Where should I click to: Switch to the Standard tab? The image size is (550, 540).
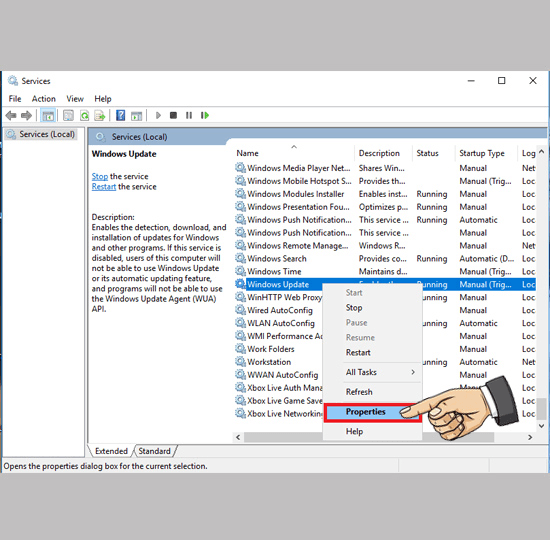[x=154, y=451]
